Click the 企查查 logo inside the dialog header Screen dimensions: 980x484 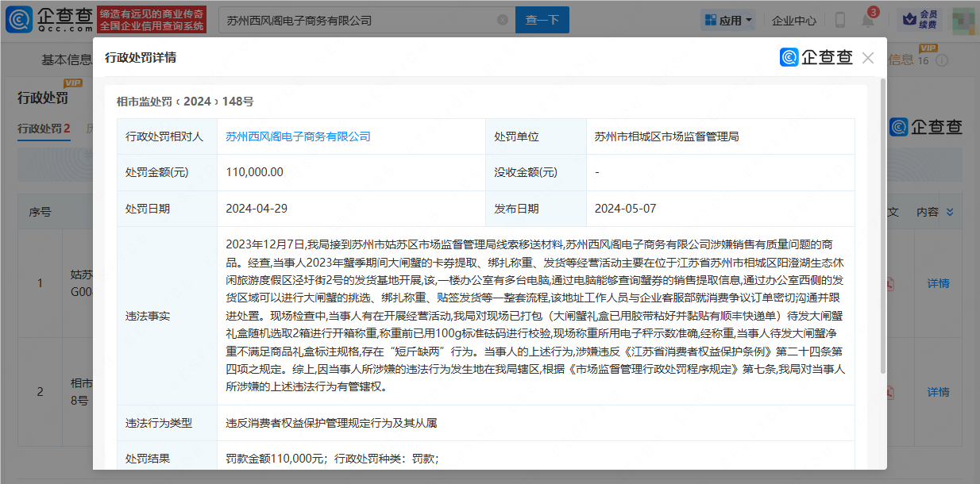[x=817, y=57]
